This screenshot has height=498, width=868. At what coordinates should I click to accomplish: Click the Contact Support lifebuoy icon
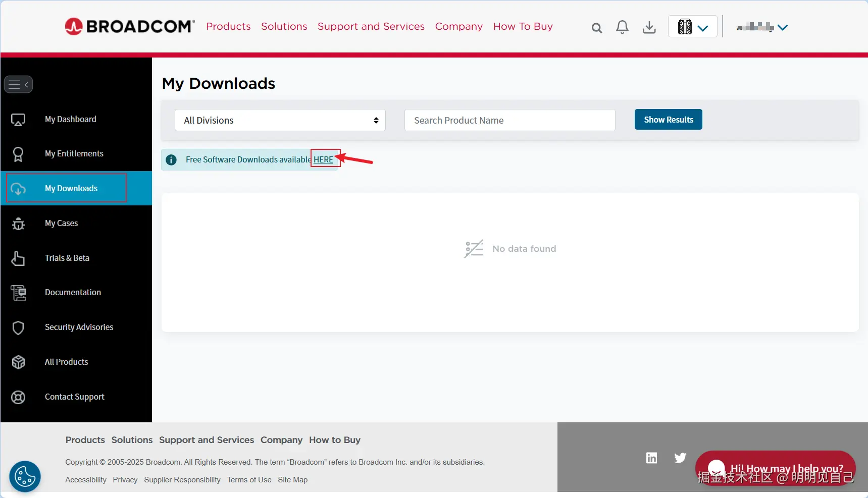18,397
